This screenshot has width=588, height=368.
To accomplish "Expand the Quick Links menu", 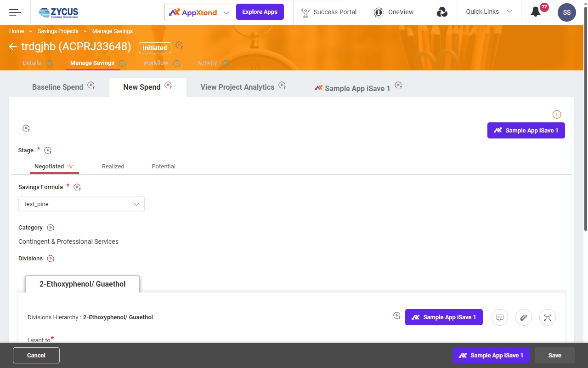I will 489,11.
